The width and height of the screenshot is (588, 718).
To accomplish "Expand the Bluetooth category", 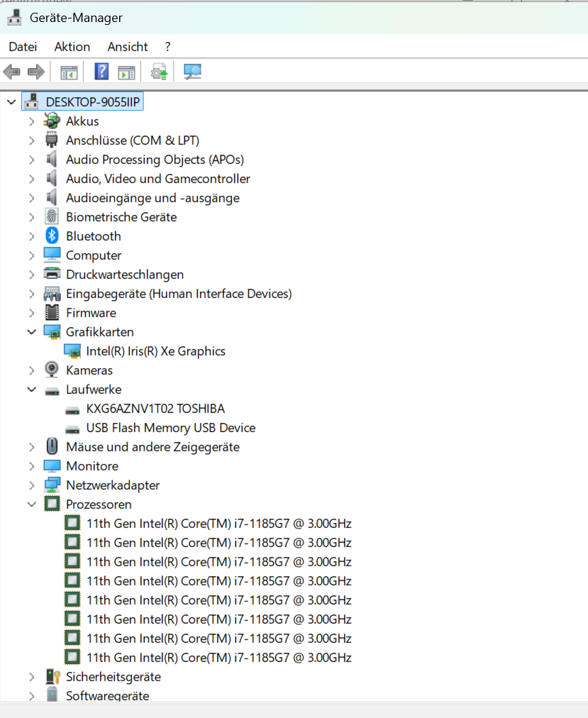I will pyautogui.click(x=31, y=236).
